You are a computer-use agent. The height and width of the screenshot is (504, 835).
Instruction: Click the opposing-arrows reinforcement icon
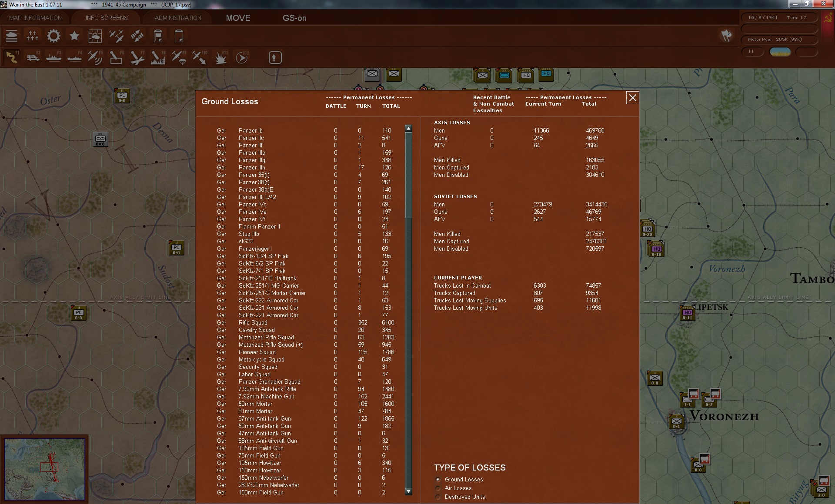click(137, 36)
